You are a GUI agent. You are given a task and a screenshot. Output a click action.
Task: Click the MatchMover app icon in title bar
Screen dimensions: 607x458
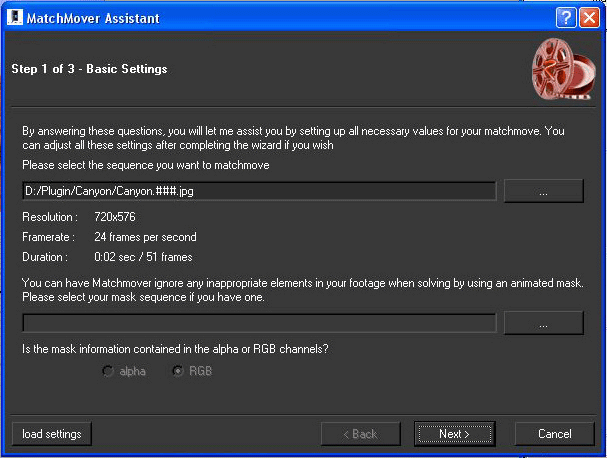[15, 18]
